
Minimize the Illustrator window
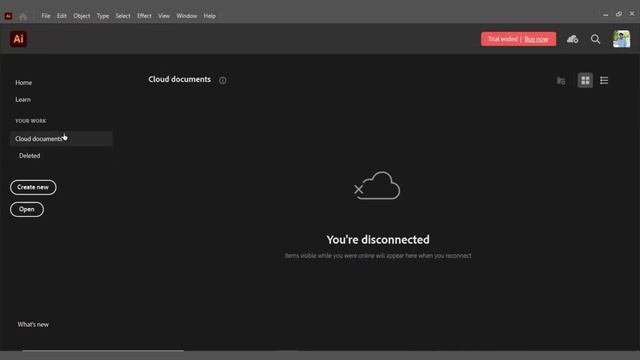[x=605, y=14]
